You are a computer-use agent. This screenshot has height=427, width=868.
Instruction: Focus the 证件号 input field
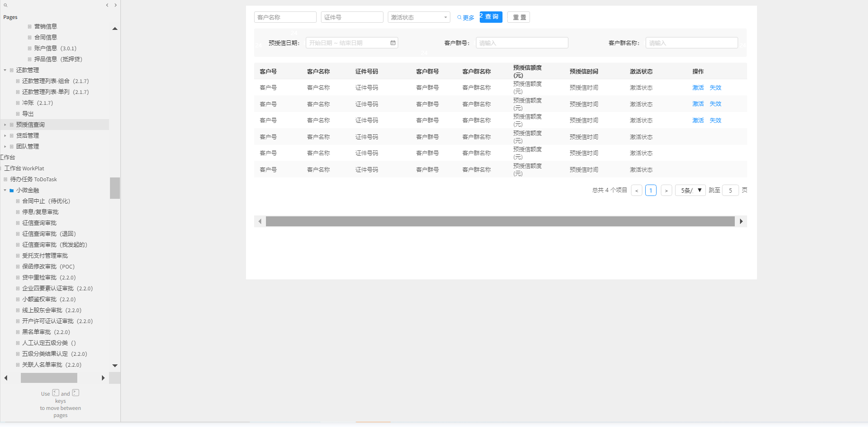[352, 17]
